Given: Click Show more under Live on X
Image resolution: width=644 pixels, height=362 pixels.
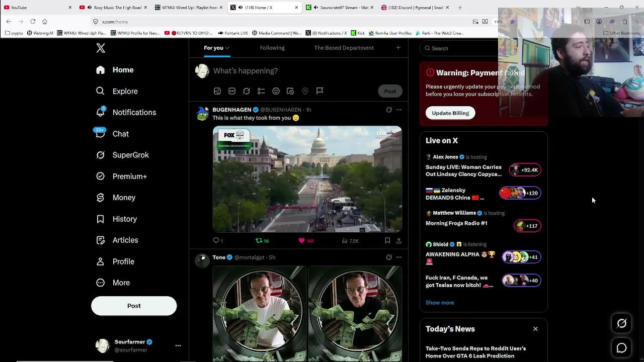Looking at the screenshot, I should (440, 303).
